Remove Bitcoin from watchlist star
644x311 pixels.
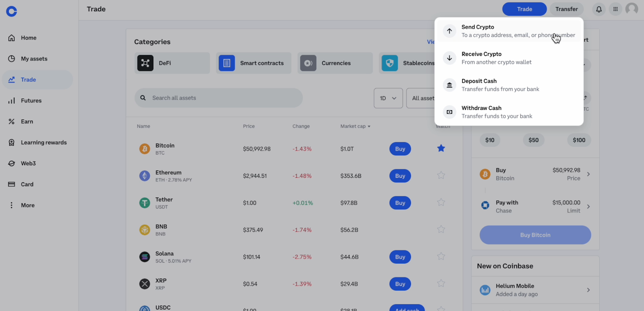pos(441,148)
